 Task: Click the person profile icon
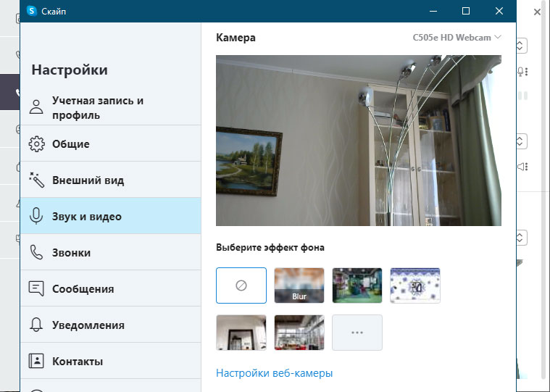coord(36,107)
